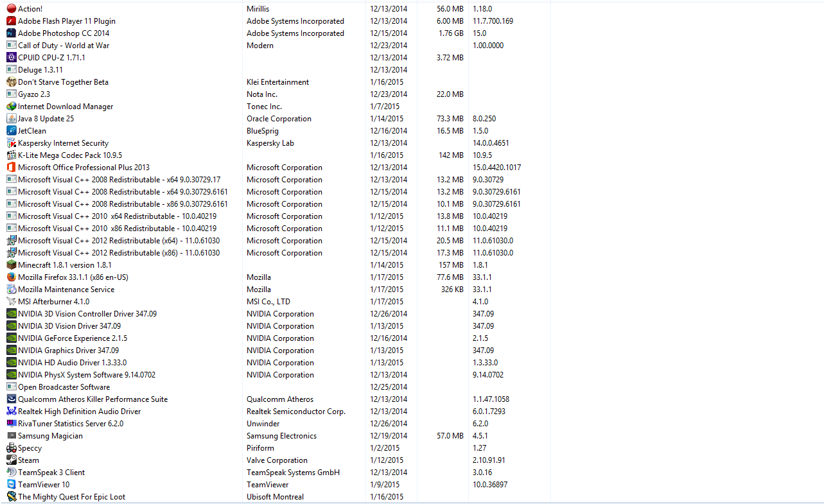This screenshot has width=824, height=504.
Task: Click version 10.0.36897
Action: (490, 485)
